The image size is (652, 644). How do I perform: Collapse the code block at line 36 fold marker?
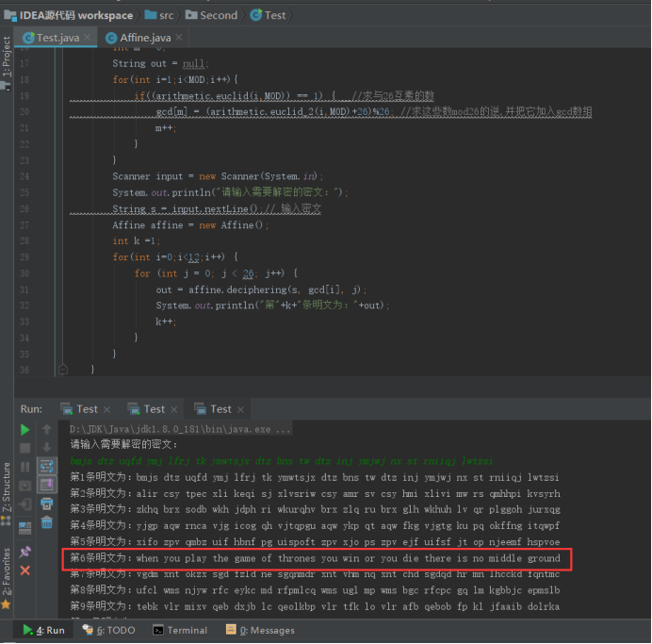pyautogui.click(x=63, y=369)
